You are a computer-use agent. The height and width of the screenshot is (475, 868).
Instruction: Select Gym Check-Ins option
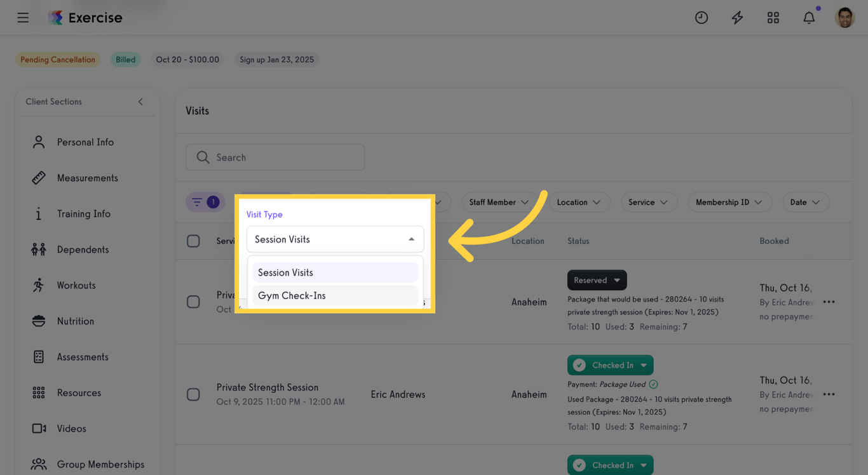[x=335, y=295]
